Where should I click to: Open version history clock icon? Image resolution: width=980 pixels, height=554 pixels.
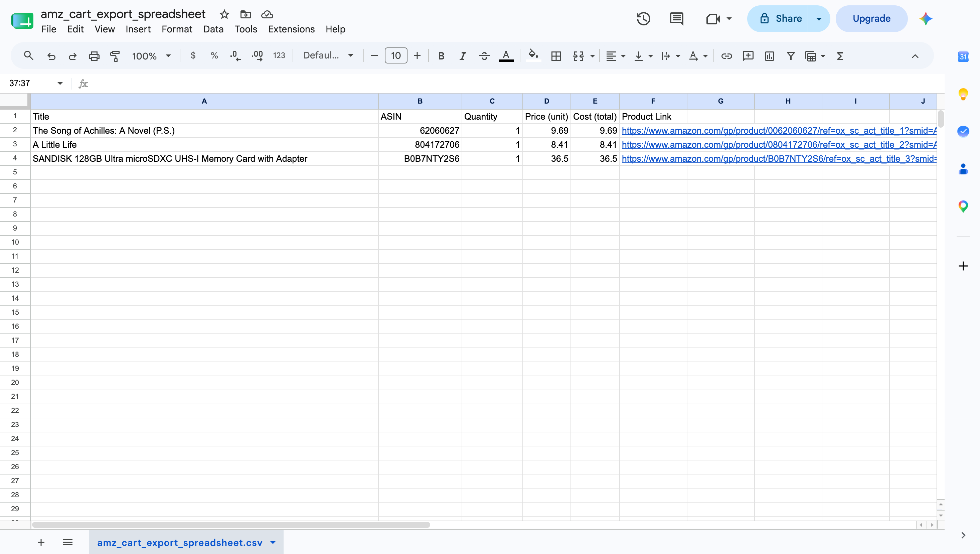tap(643, 19)
